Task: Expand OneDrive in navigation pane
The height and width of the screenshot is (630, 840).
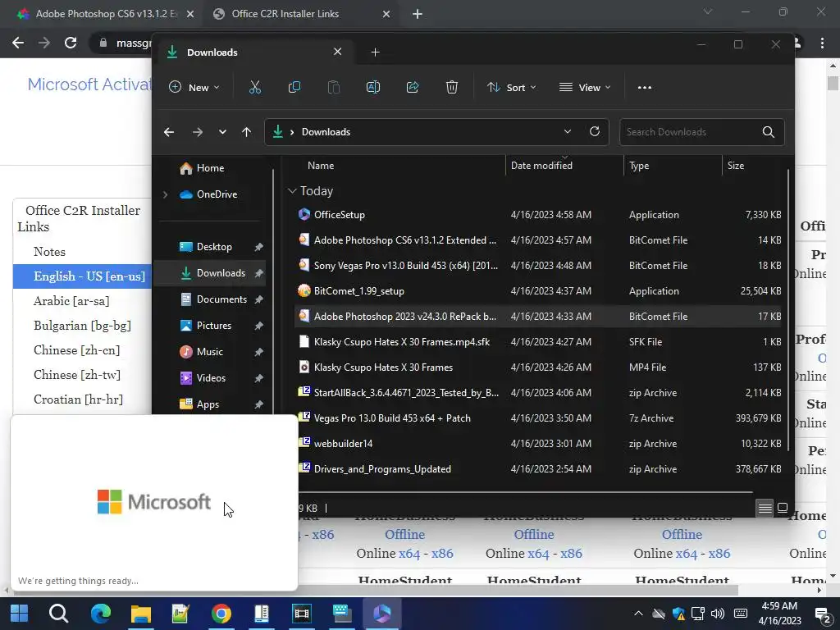Action: [x=166, y=194]
